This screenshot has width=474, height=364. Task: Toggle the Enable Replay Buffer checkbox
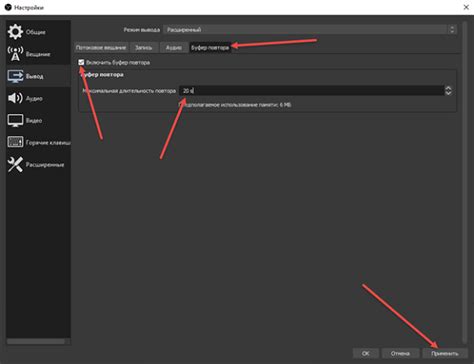pos(81,62)
